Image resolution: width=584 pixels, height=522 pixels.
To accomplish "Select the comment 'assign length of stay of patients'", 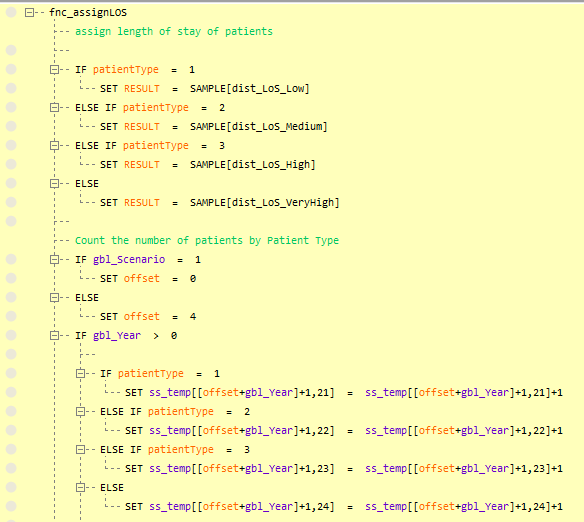I will [x=174, y=32].
